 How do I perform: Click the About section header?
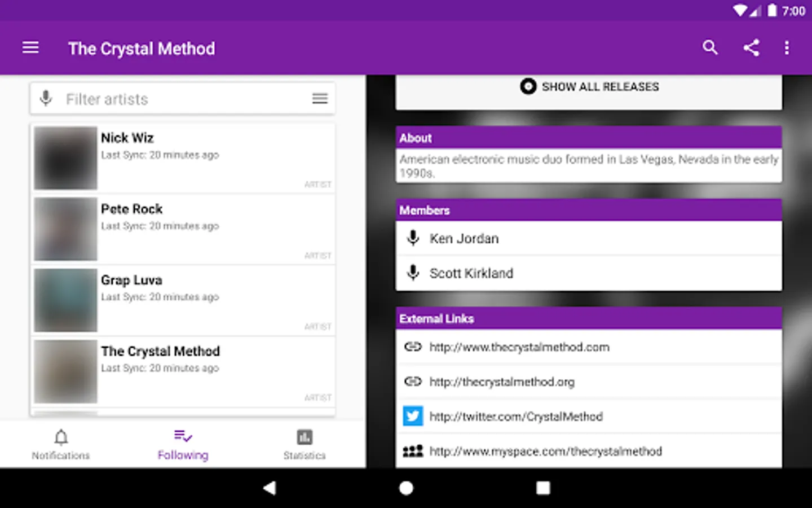589,138
